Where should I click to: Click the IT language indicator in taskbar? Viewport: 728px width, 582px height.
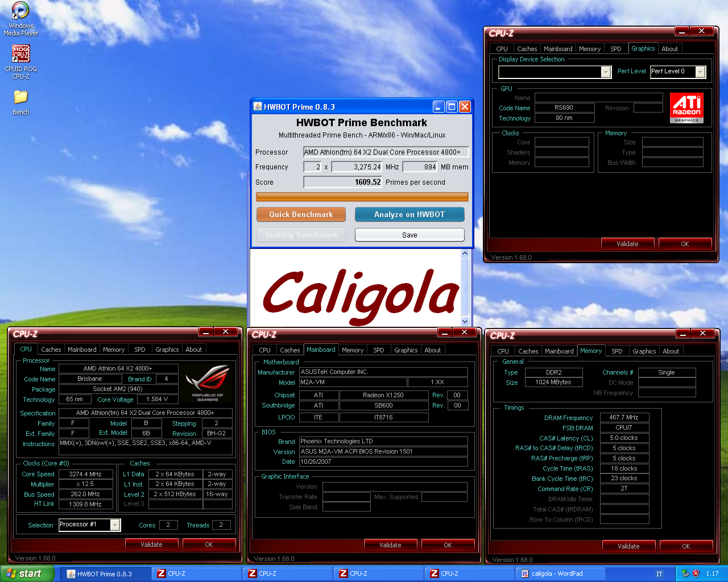pos(659,574)
